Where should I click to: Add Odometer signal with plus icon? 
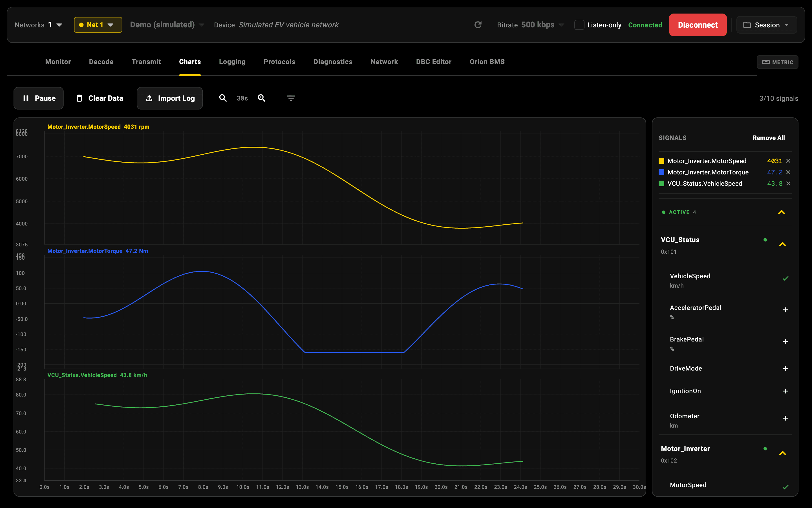tap(785, 418)
